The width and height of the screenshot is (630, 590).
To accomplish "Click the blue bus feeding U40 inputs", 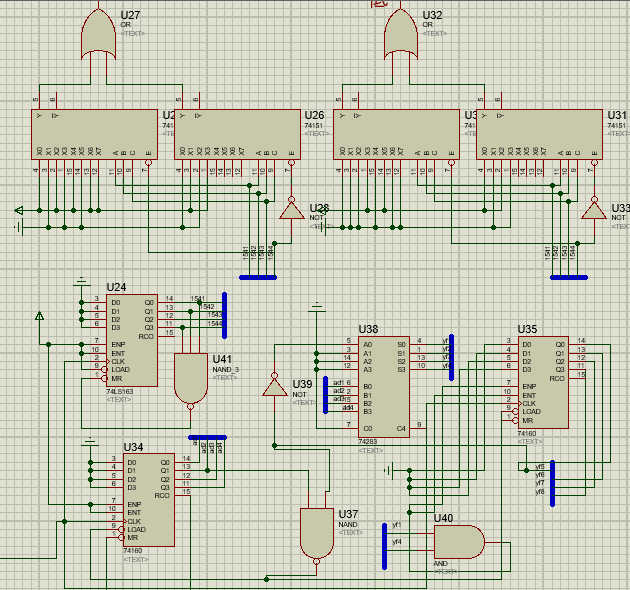I will 385,546.
